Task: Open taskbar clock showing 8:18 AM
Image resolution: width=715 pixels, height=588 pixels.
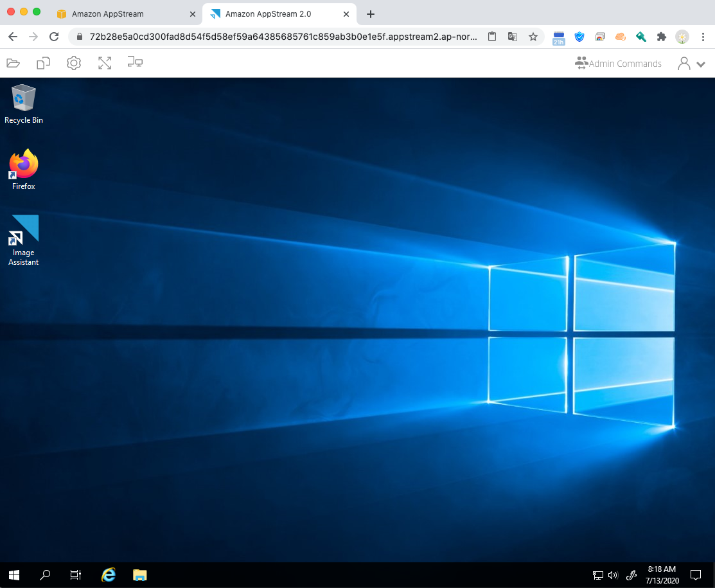Action: (662, 575)
